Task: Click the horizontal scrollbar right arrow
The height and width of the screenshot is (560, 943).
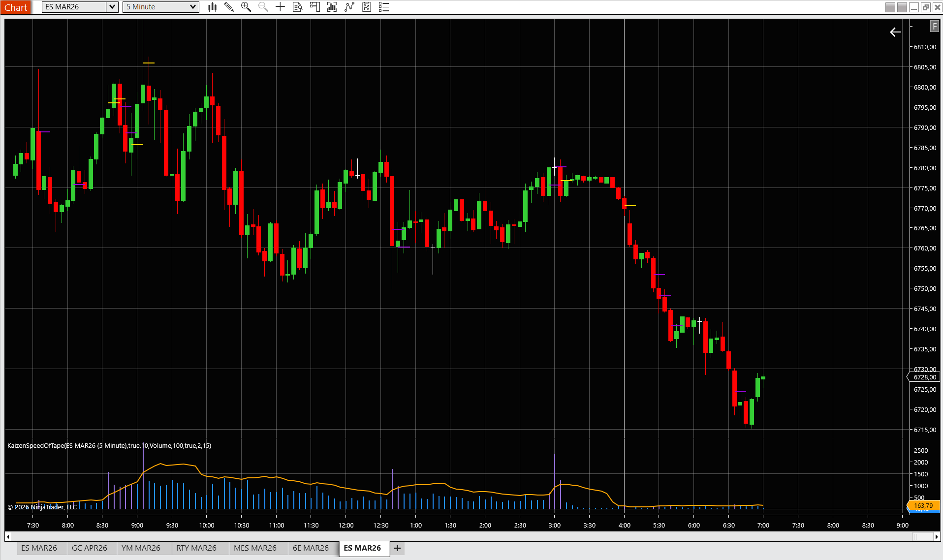Action: pos(937,536)
